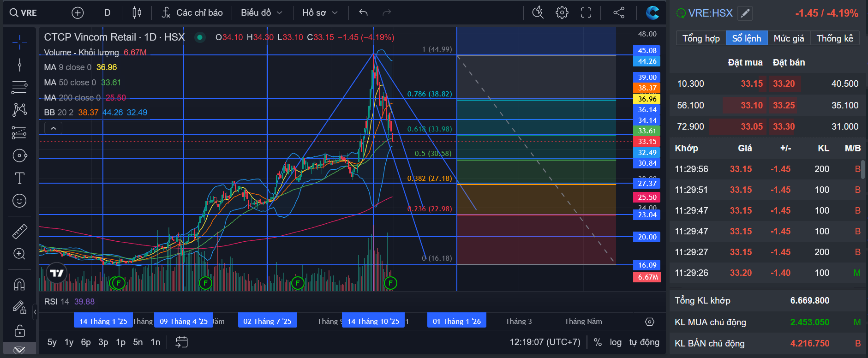Select the 1p time range
The image size is (868, 358).
(120, 342)
